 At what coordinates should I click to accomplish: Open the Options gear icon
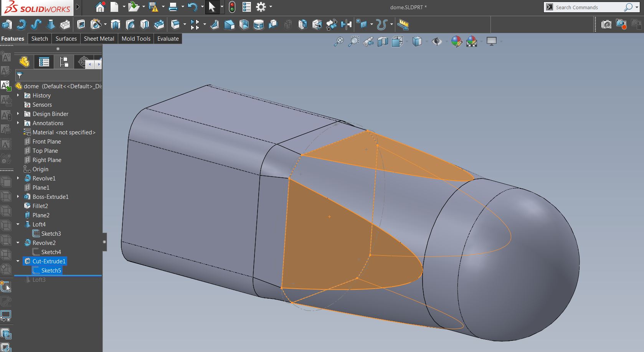tap(261, 7)
